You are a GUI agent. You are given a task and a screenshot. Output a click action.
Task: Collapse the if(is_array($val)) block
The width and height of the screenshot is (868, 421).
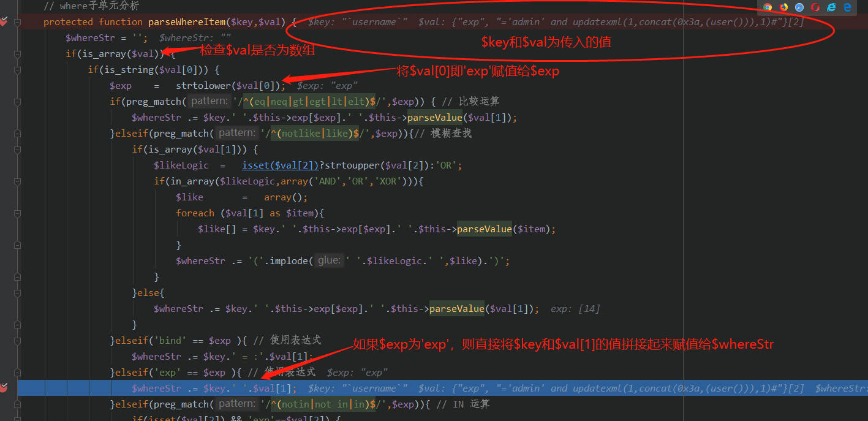click(x=18, y=54)
